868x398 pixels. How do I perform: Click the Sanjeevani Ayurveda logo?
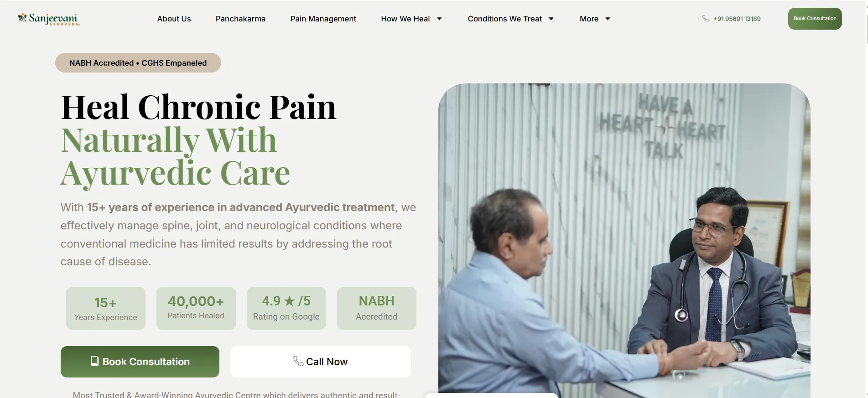tap(49, 19)
